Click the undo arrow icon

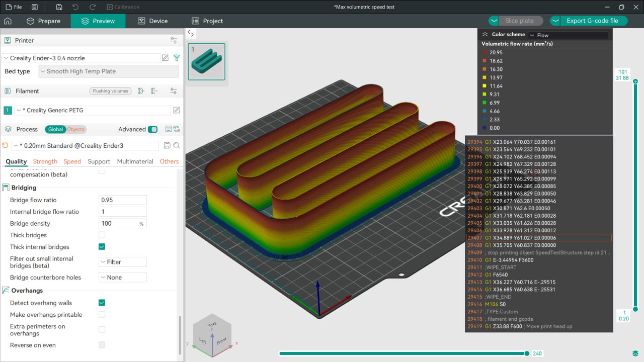point(75,7)
